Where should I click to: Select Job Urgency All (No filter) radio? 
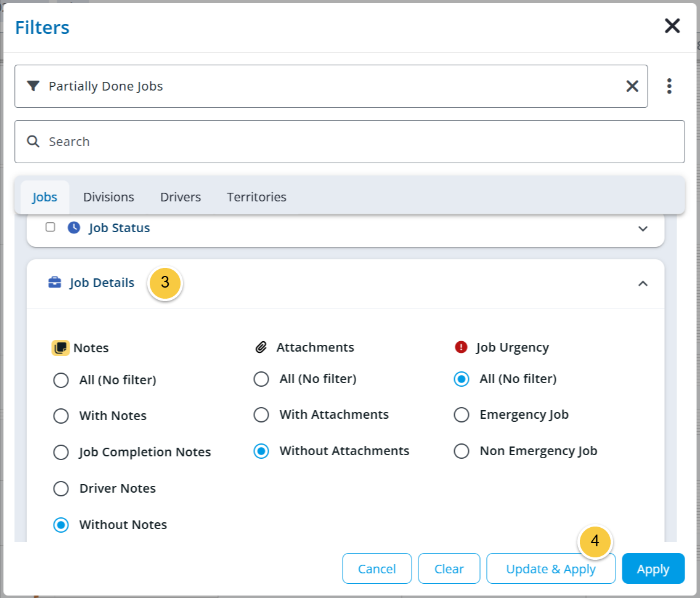(x=461, y=379)
